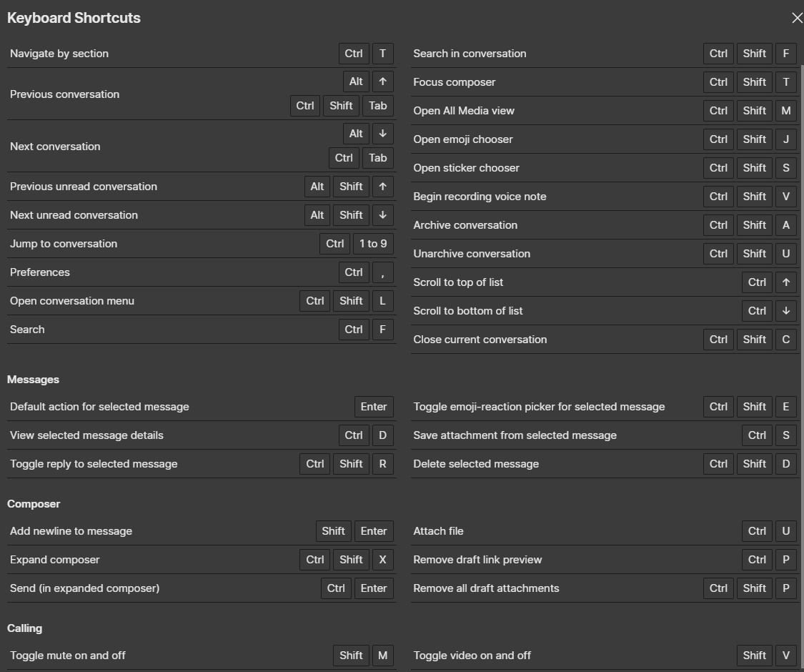Click the V badge for Begin recording voice note

785,197
